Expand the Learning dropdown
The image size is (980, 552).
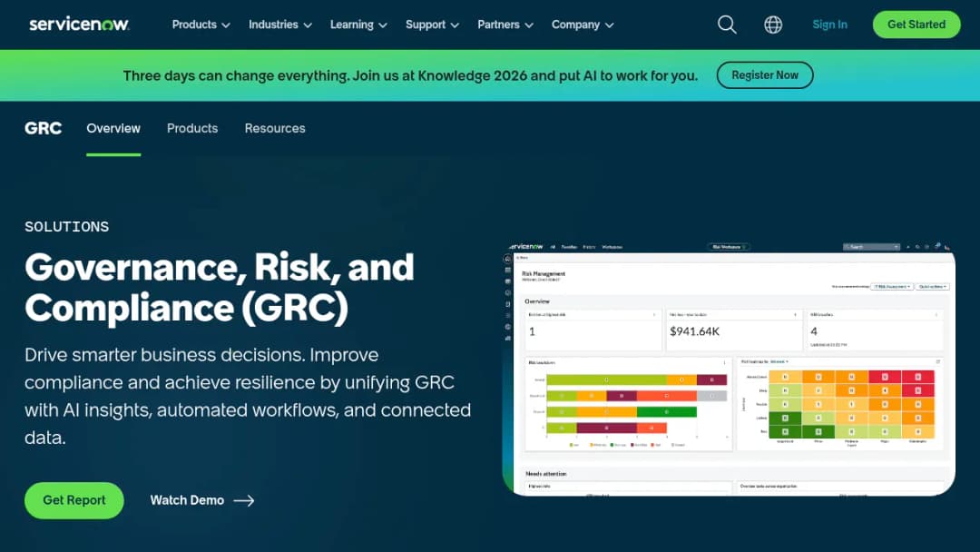[358, 25]
